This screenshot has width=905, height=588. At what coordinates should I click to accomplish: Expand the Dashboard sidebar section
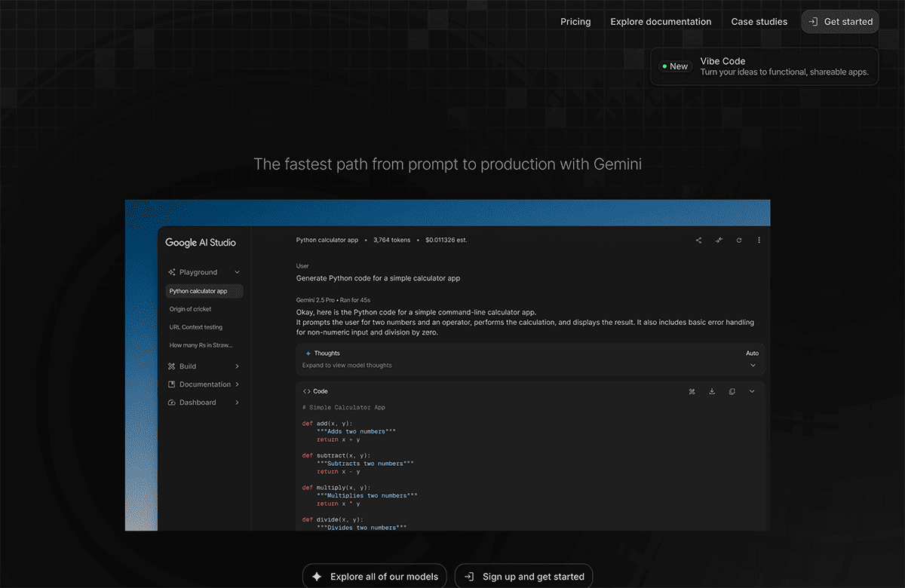click(x=237, y=403)
